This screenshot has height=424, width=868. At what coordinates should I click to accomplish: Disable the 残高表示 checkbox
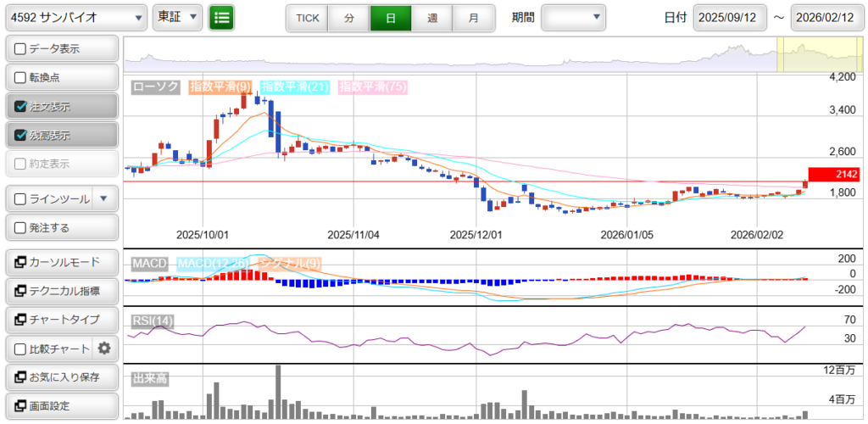(21, 136)
